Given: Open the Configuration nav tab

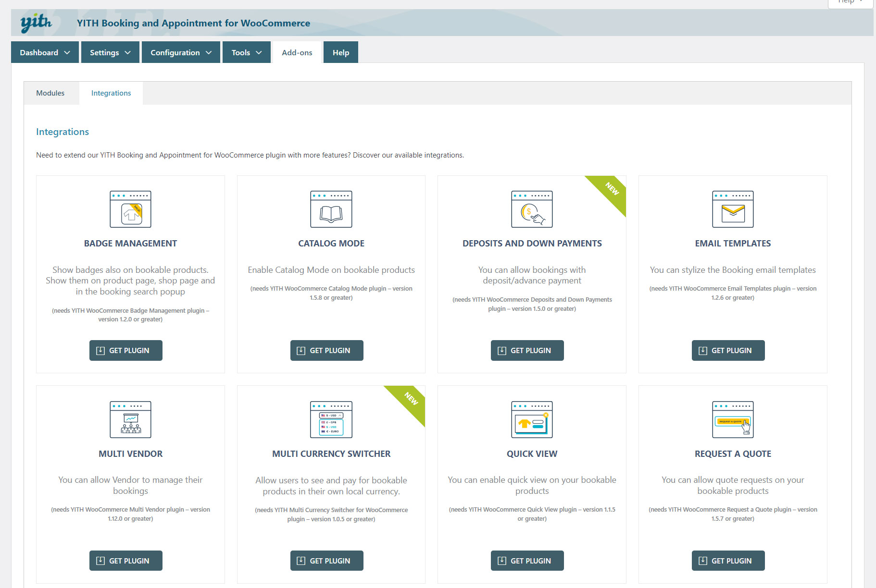Looking at the screenshot, I should pos(181,52).
